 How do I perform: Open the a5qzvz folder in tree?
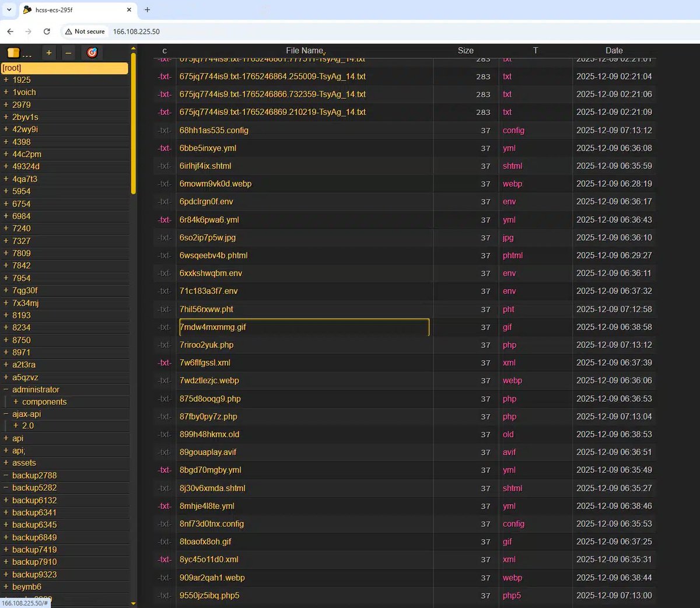25,378
